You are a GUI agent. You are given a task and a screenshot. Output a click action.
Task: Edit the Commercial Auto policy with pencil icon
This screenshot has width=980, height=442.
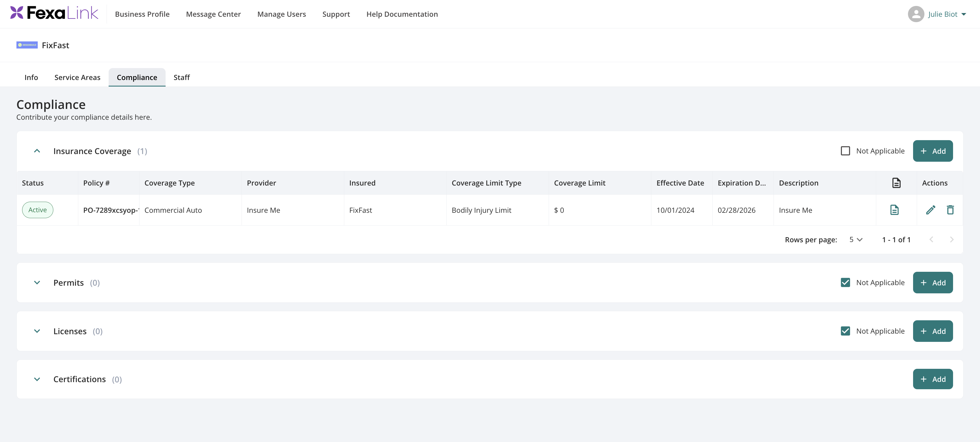[931, 210]
